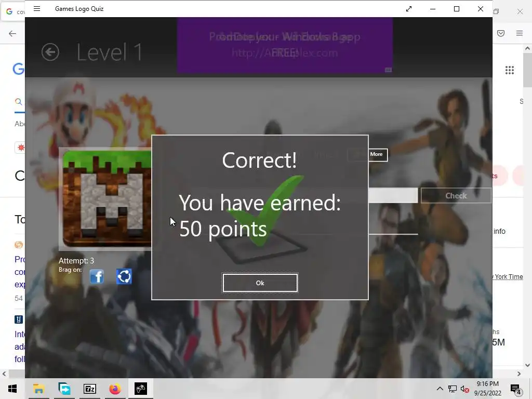
Task: Click the Google tab in Firefox
Action: [14, 11]
